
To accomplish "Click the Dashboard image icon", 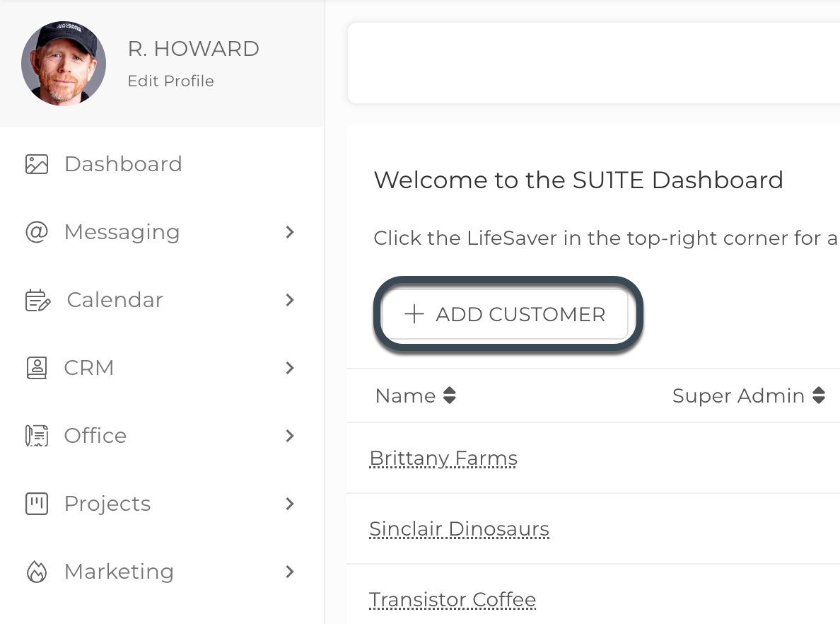I will pos(37,164).
